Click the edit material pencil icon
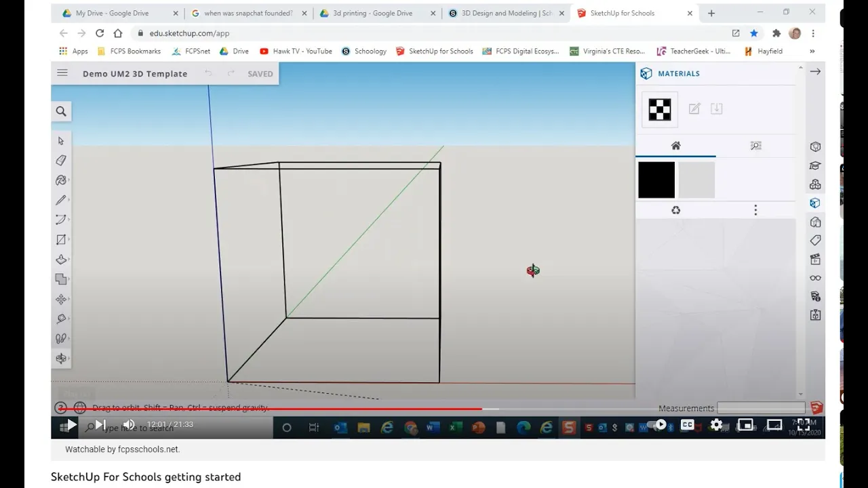The width and height of the screenshot is (868, 488). click(694, 108)
